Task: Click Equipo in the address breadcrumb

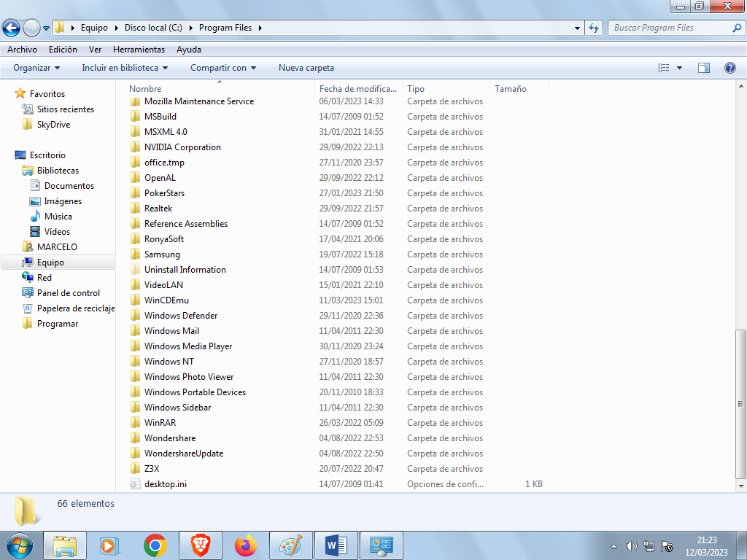Action: (94, 28)
